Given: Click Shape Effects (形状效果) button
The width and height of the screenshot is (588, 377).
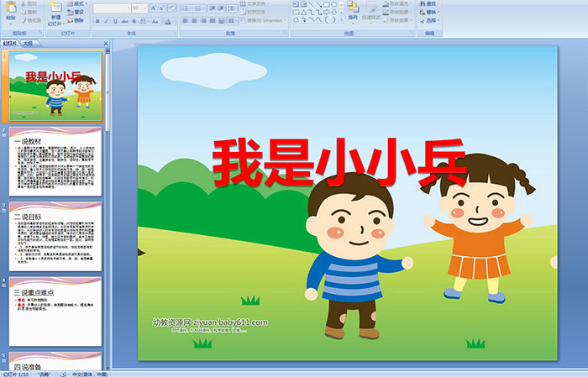Looking at the screenshot, I should (396, 20).
